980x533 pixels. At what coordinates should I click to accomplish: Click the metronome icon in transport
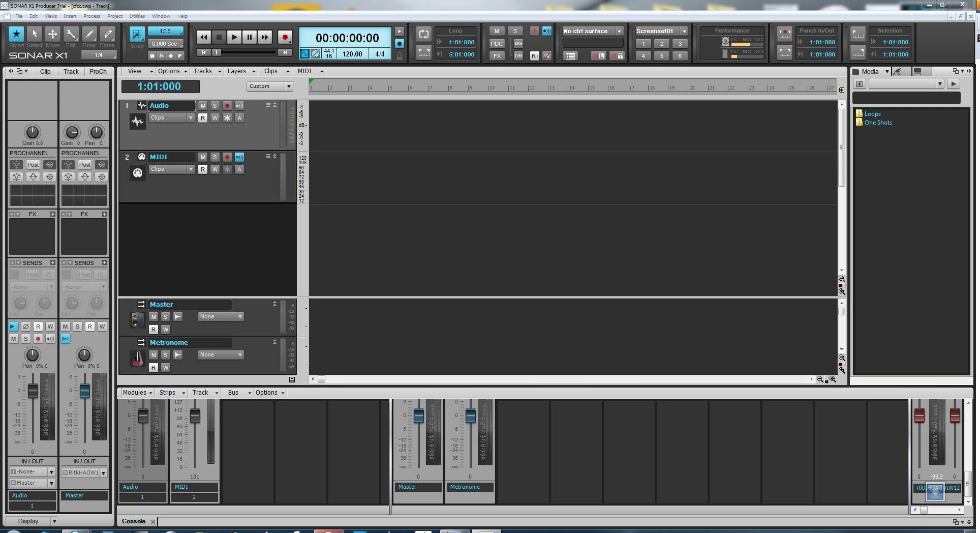(400, 55)
